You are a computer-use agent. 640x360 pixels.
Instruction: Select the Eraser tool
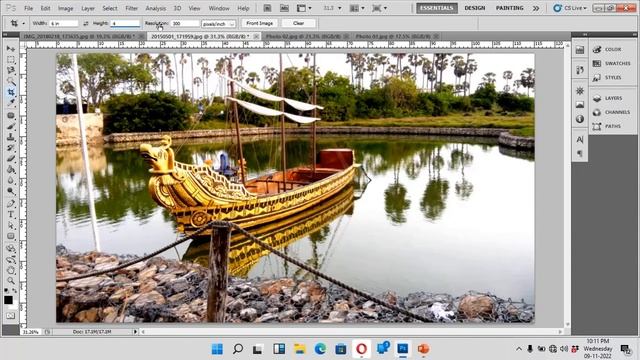pyautogui.click(x=11, y=159)
